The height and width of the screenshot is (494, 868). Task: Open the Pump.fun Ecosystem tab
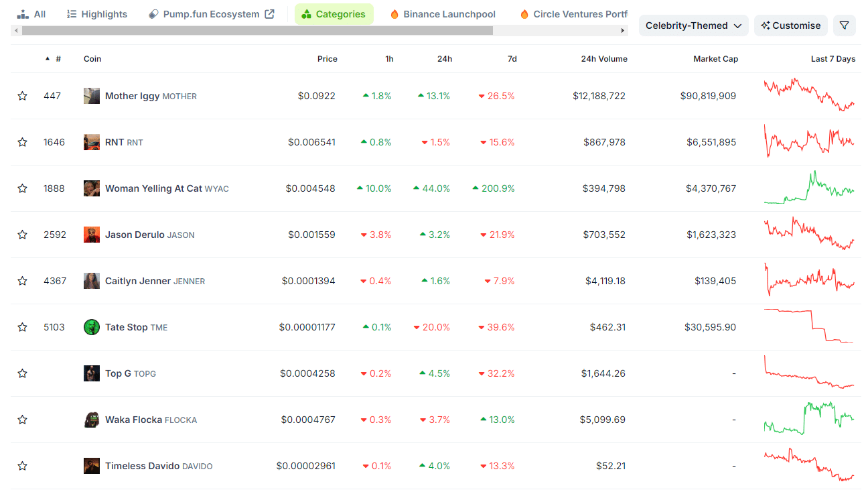click(211, 14)
